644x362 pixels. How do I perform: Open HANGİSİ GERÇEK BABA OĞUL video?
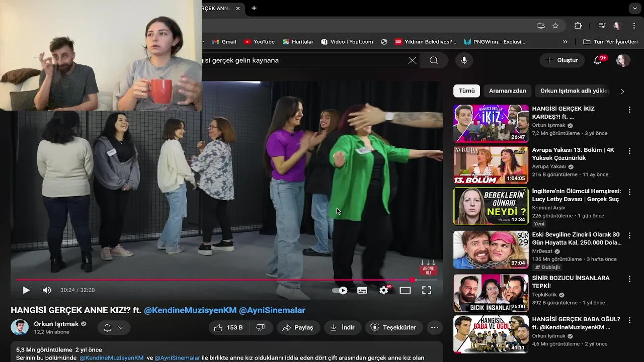click(x=576, y=323)
